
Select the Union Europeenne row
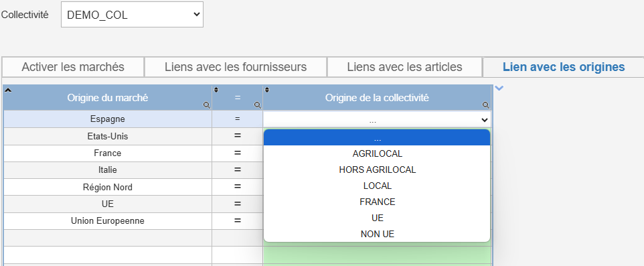[108, 221]
